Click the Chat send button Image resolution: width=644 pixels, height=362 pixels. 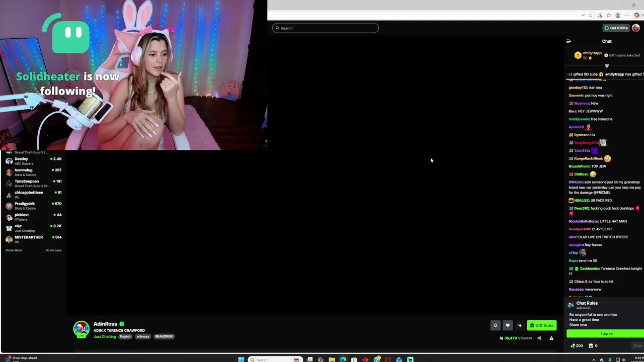tap(637, 345)
